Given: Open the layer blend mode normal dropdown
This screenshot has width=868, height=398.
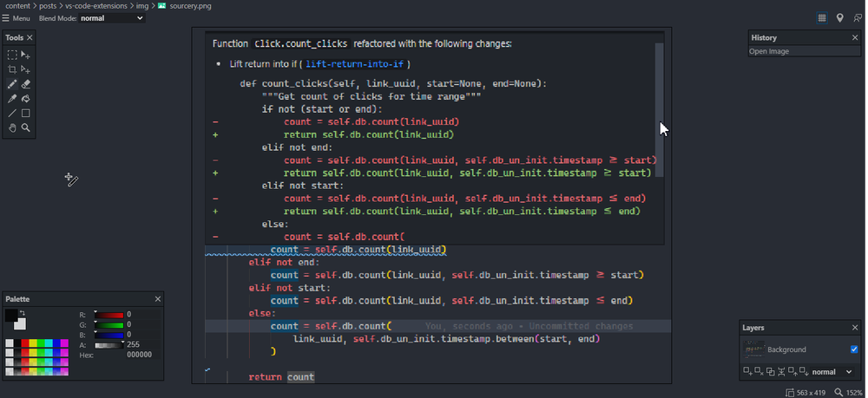Looking at the screenshot, I should coord(832,372).
